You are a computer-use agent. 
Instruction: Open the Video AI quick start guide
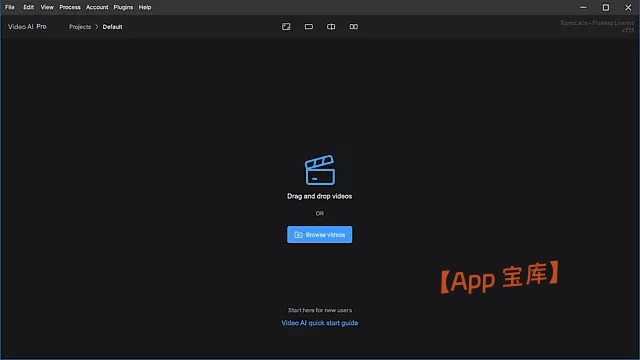click(320, 323)
